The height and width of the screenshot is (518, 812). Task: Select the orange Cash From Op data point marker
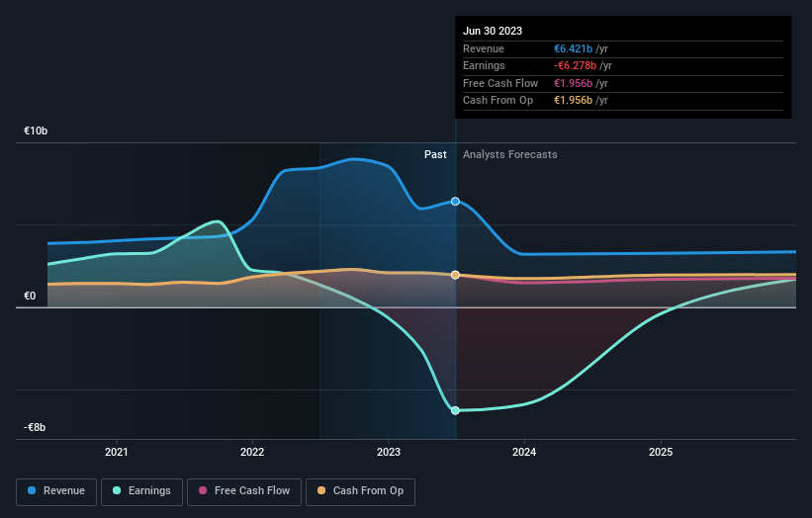click(x=455, y=275)
